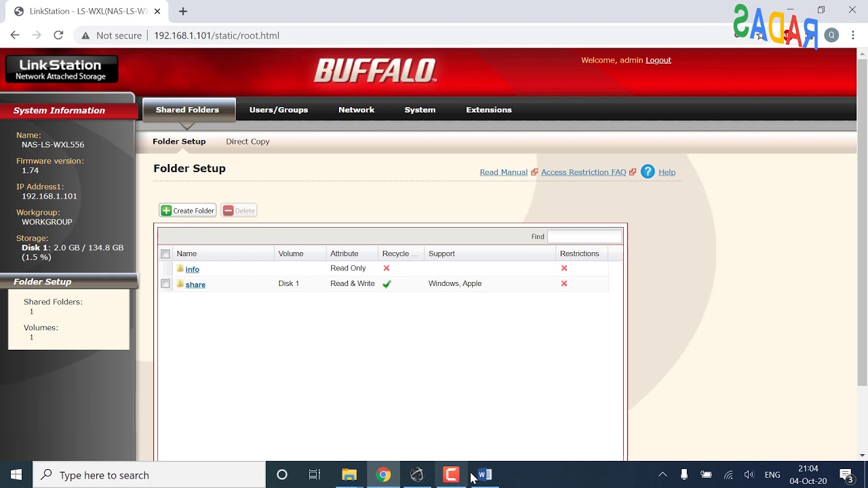Click the Windows, Apple support cell
The image size is (868, 488).
pyautogui.click(x=455, y=284)
